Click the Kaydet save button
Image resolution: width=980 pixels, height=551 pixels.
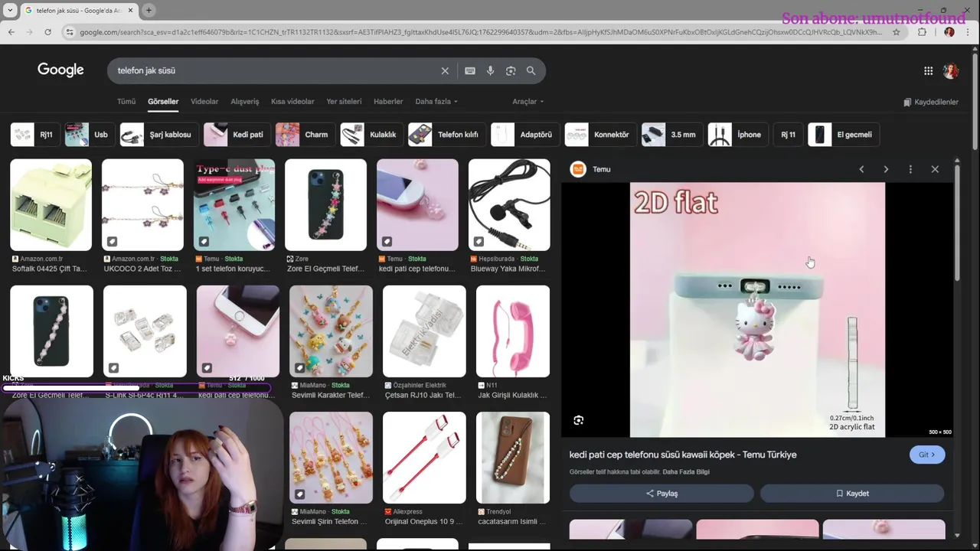(x=852, y=494)
